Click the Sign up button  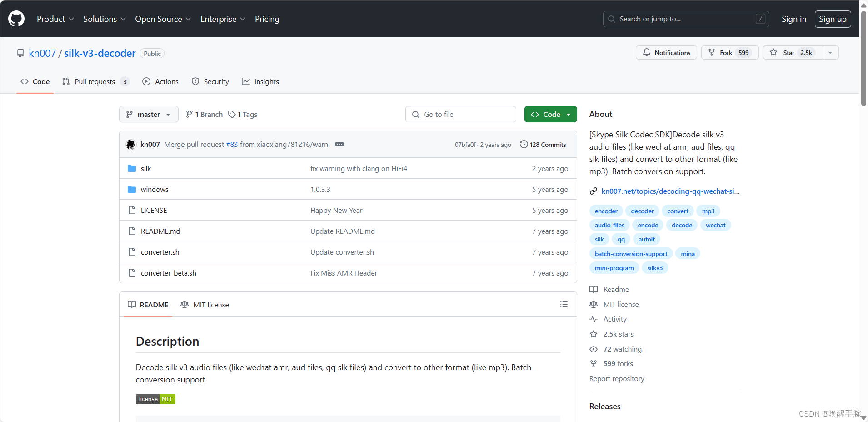[833, 19]
